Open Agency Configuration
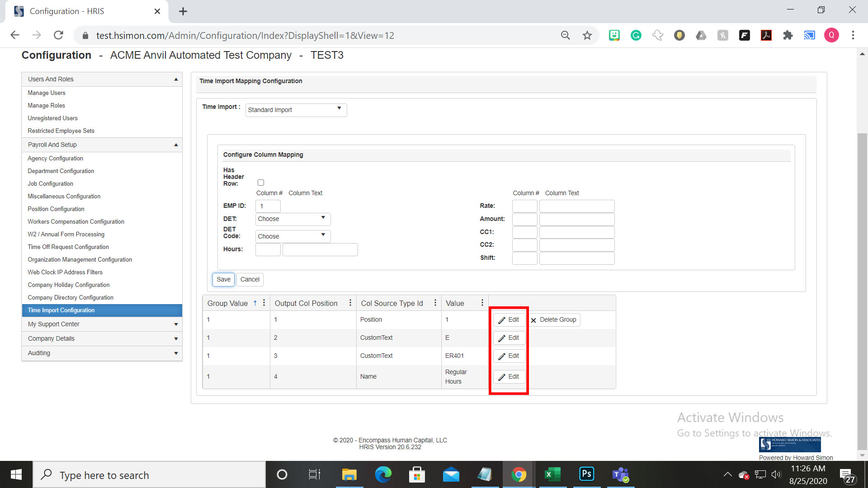This screenshot has height=488, width=868. [x=55, y=158]
